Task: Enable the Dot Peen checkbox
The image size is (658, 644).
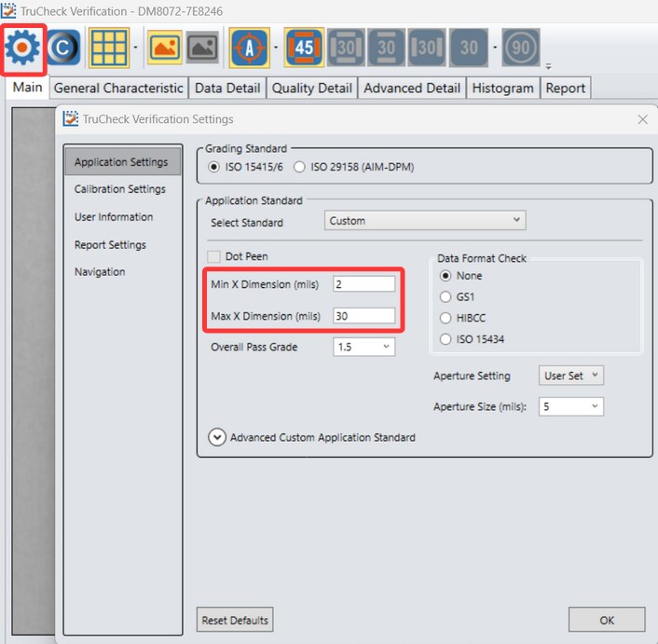Action: pyautogui.click(x=214, y=256)
